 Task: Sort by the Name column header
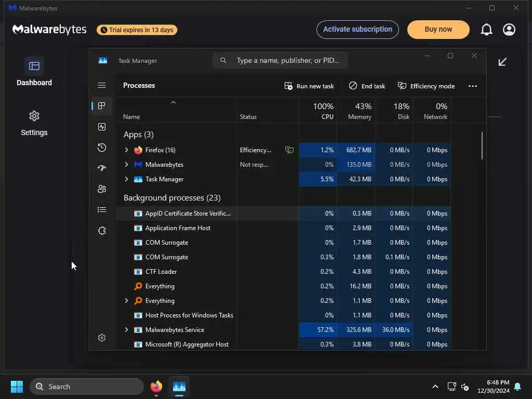click(x=177, y=111)
